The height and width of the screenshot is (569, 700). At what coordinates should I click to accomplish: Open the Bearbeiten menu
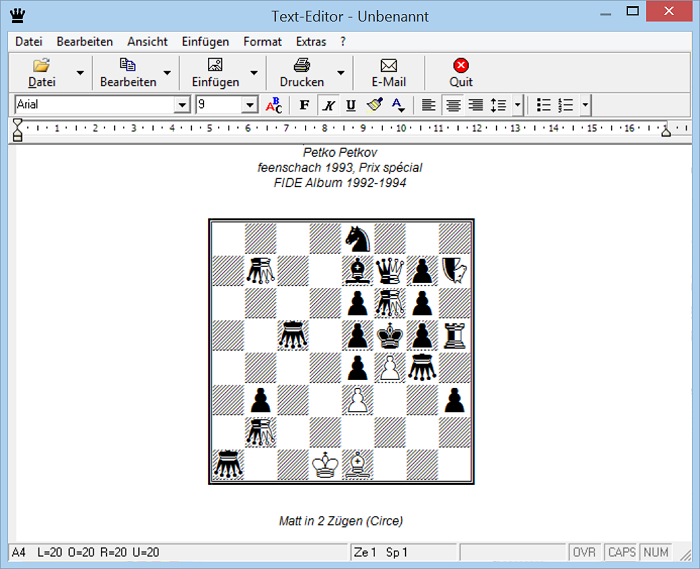pyautogui.click(x=84, y=42)
